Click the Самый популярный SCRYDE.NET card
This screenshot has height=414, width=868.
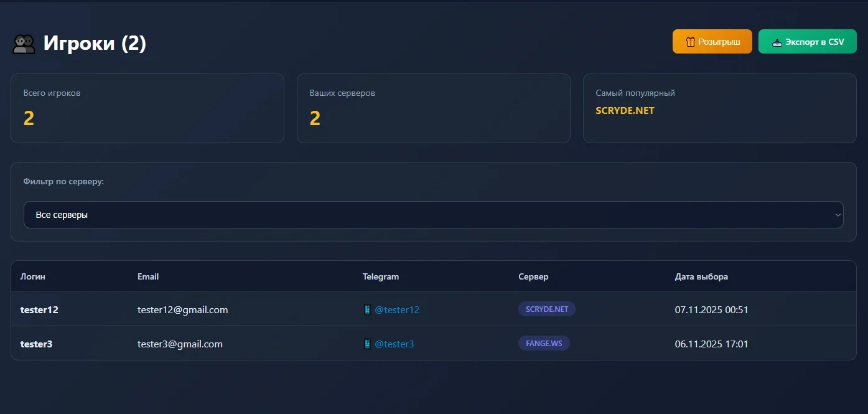[x=719, y=108]
